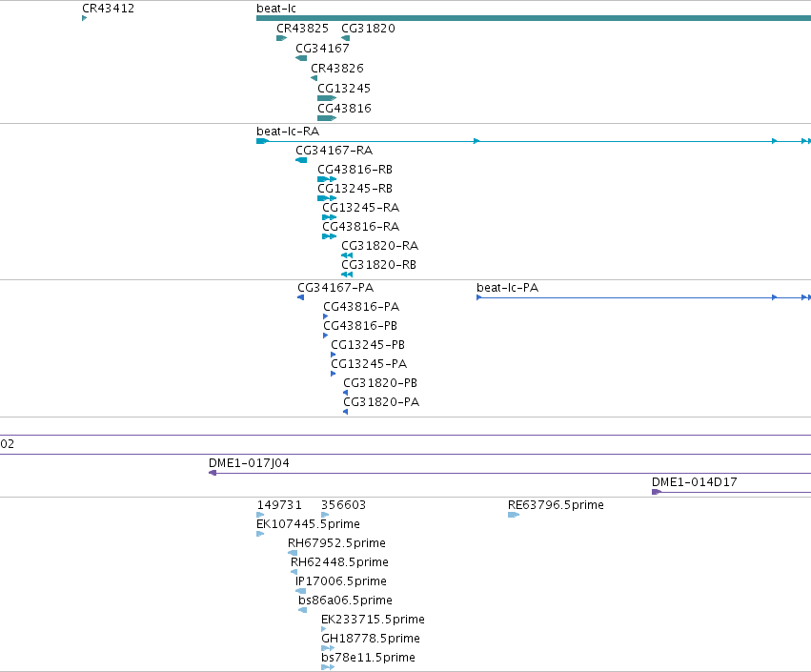Click the 356603 feature glyph
Image resolution: width=811 pixels, height=672 pixels.
[x=325, y=515]
